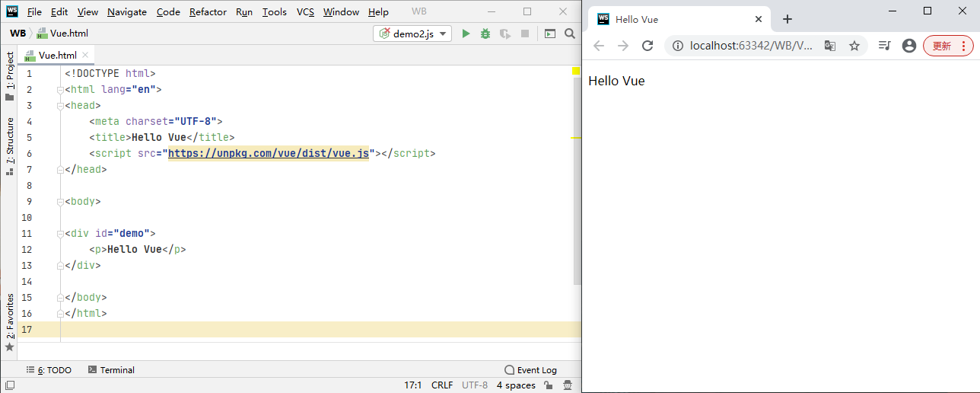Click the unpkg vue.js script URL
980x393 pixels.
[x=268, y=154]
